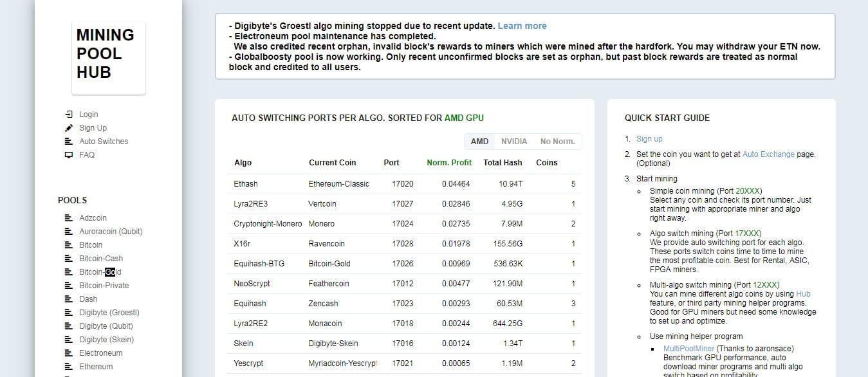Screen dimensions: 868x377
Task: Click the Current Coin column header
Action: pyautogui.click(x=332, y=163)
